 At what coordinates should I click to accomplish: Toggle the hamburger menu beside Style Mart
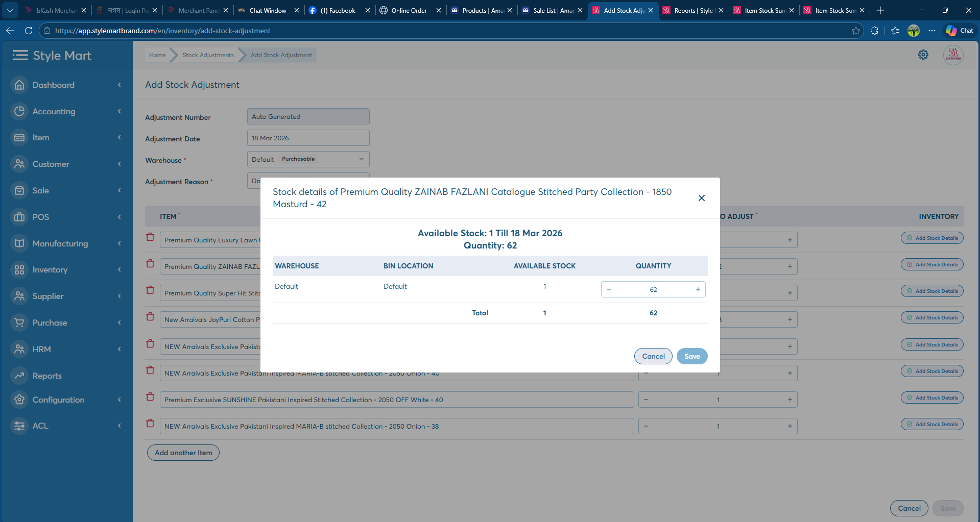[x=20, y=55]
